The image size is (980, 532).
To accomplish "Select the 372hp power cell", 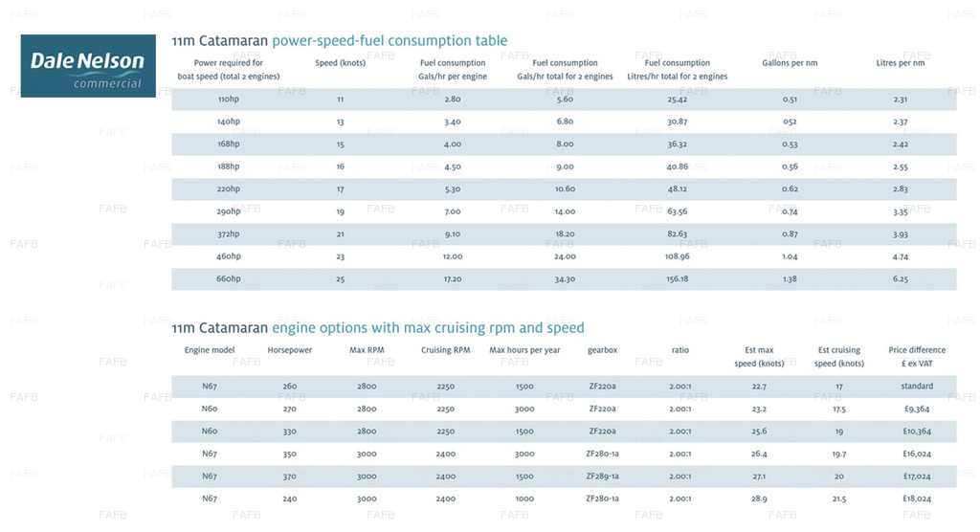I will pos(229,234).
